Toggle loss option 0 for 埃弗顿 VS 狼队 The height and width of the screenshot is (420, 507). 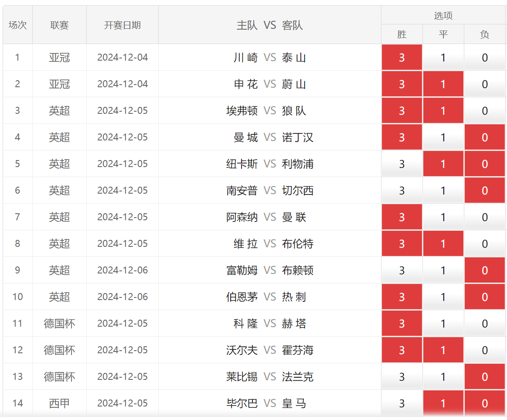coord(485,110)
